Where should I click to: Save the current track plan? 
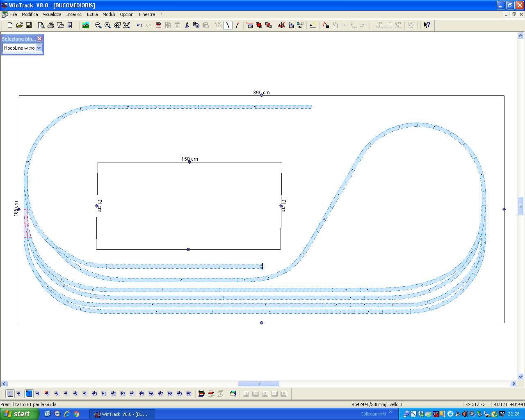[29, 25]
